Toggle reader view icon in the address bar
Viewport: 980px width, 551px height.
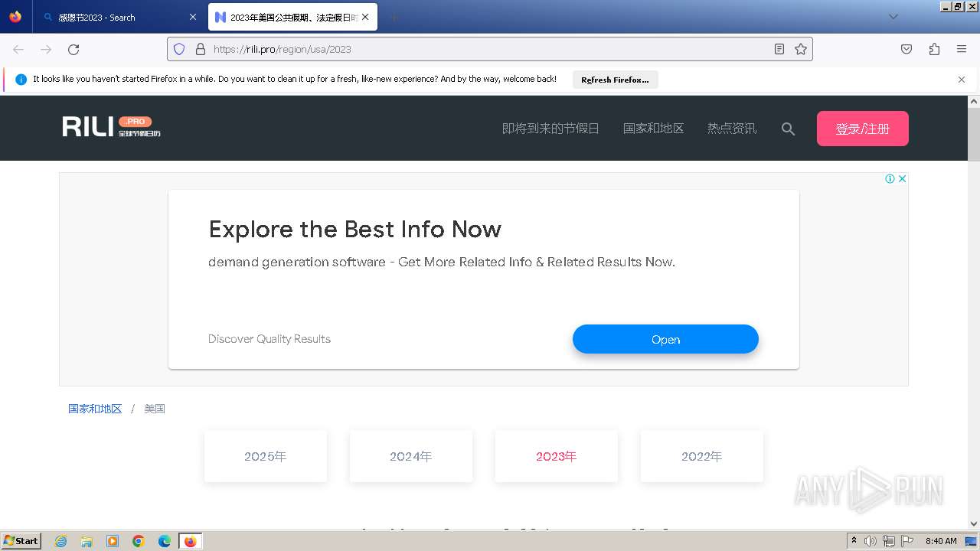click(779, 49)
